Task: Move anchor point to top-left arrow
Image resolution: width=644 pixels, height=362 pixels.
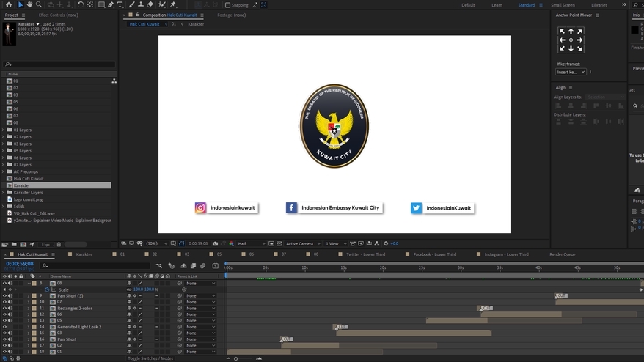Action: (x=562, y=32)
